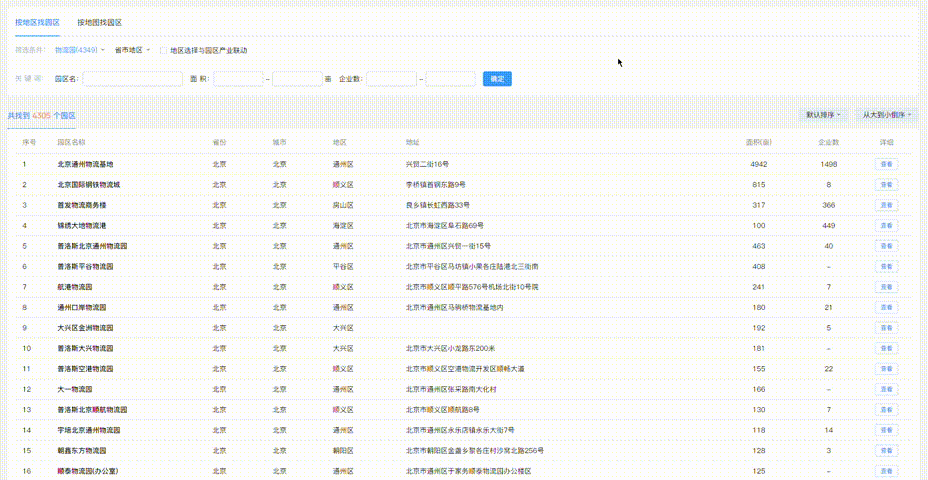Click 查看 for 航港物流园 row
This screenshot has width=928, height=480.
click(x=886, y=287)
